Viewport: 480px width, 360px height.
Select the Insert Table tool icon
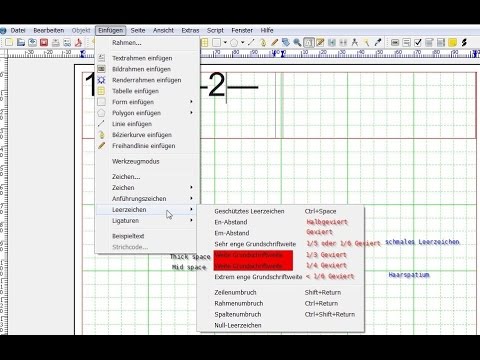(205, 42)
